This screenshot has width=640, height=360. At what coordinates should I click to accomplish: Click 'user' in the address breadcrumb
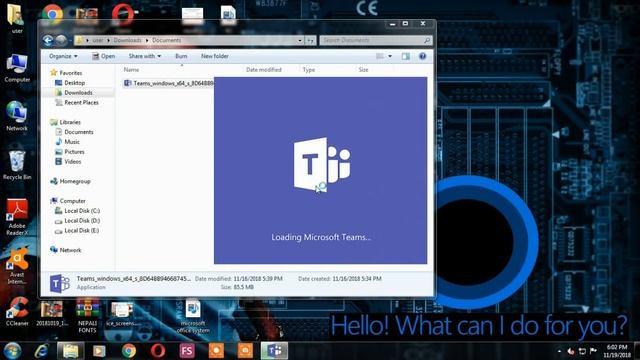pyautogui.click(x=98, y=40)
